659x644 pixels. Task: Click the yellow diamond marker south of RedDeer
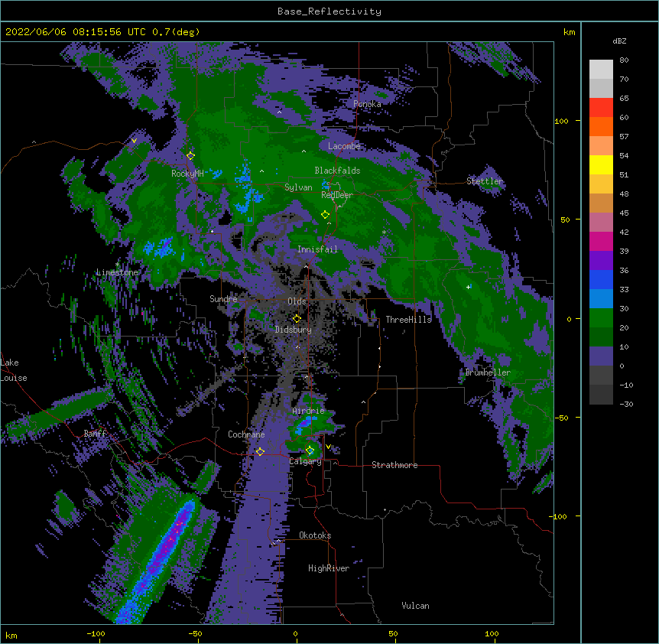tap(325, 215)
